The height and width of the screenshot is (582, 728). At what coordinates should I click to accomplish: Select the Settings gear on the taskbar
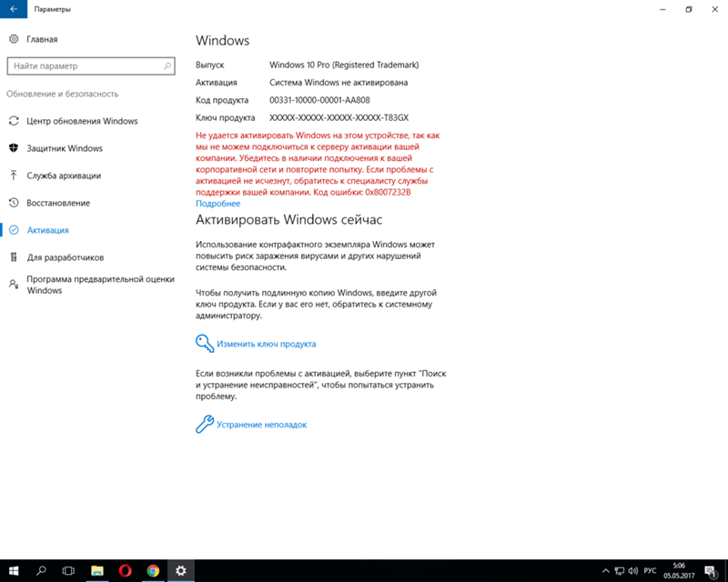pyautogui.click(x=180, y=570)
